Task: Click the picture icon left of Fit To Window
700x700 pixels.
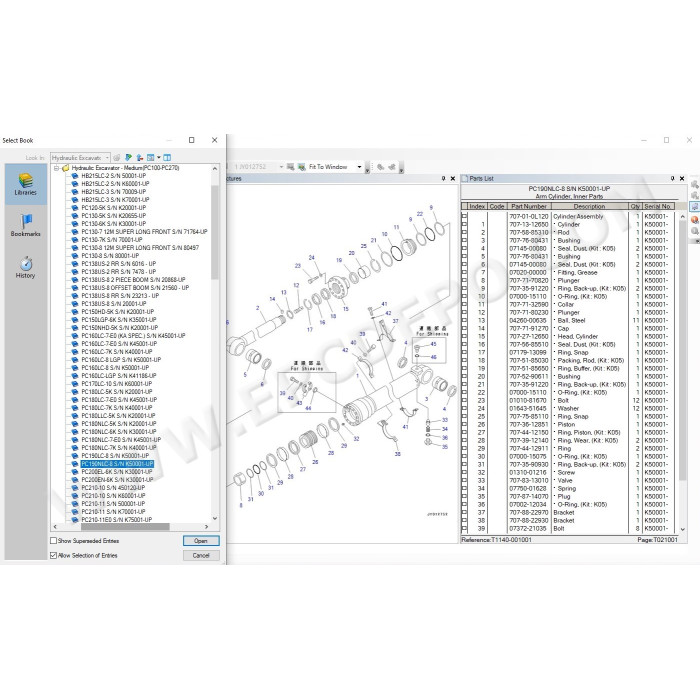Action: click(302, 167)
